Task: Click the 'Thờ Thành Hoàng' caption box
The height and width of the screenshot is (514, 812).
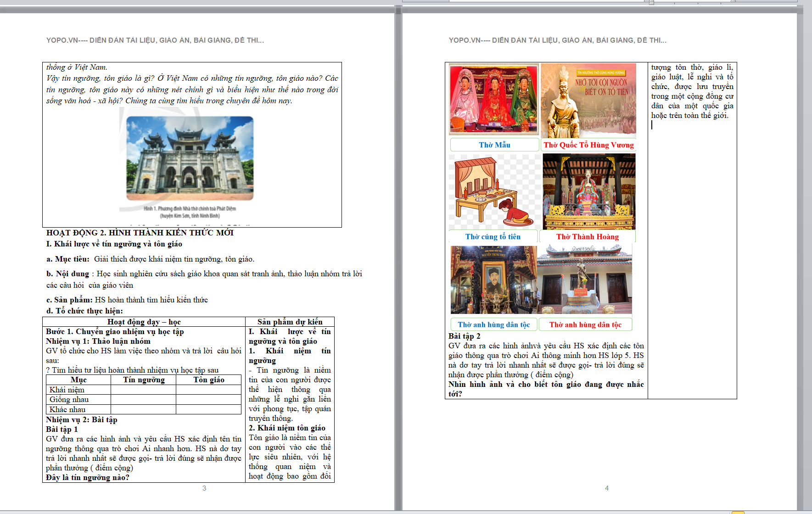Action: [x=588, y=236]
